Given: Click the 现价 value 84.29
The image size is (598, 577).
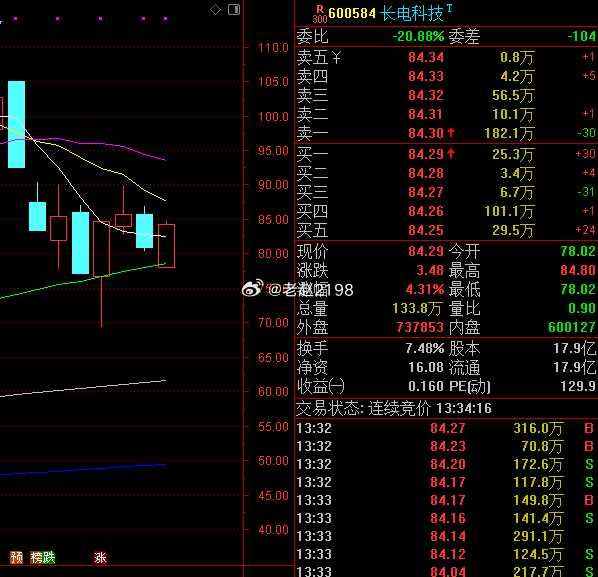Looking at the screenshot, I should [x=426, y=251].
